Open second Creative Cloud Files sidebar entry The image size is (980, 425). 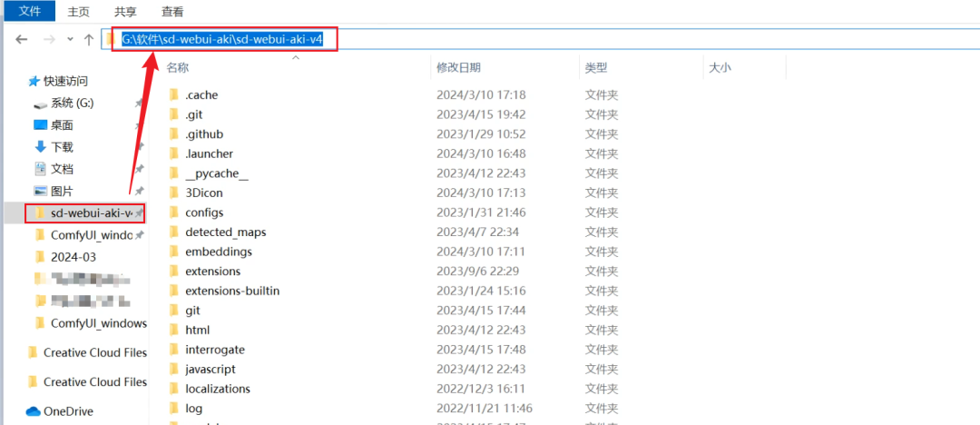(95, 381)
